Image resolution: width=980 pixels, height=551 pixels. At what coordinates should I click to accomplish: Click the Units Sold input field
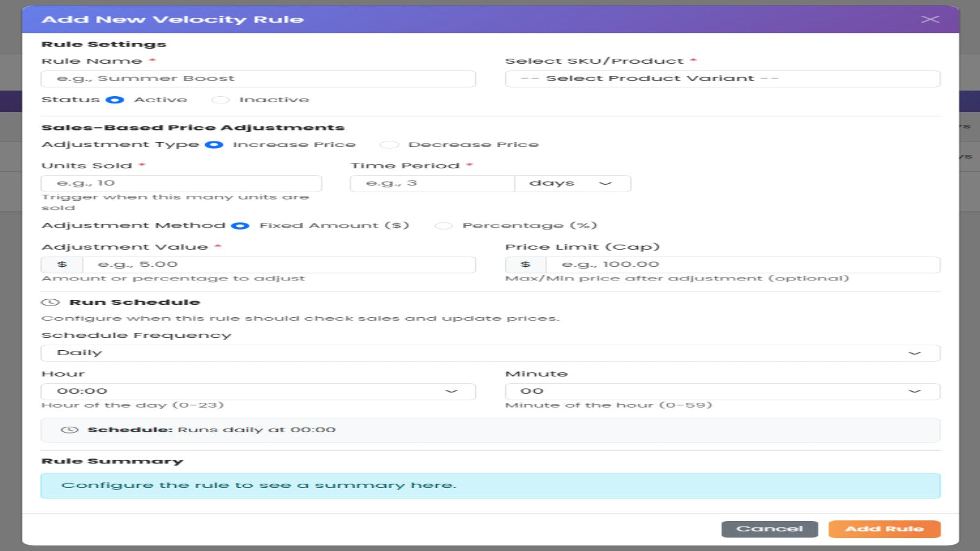(181, 184)
